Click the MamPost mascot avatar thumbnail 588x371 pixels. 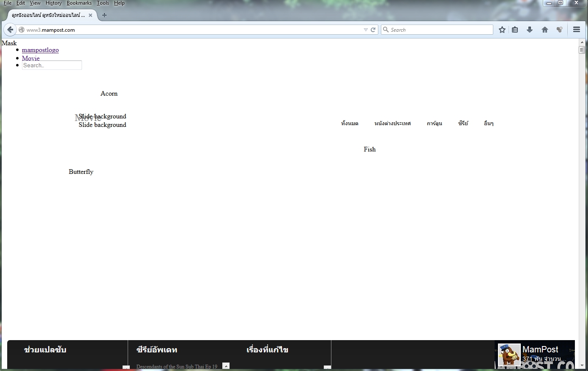tap(509, 355)
